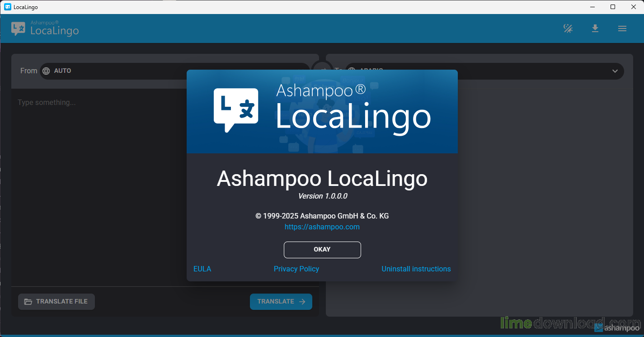
Task: Click the LocaLingo icon in the title bar
Action: pyautogui.click(x=7, y=7)
